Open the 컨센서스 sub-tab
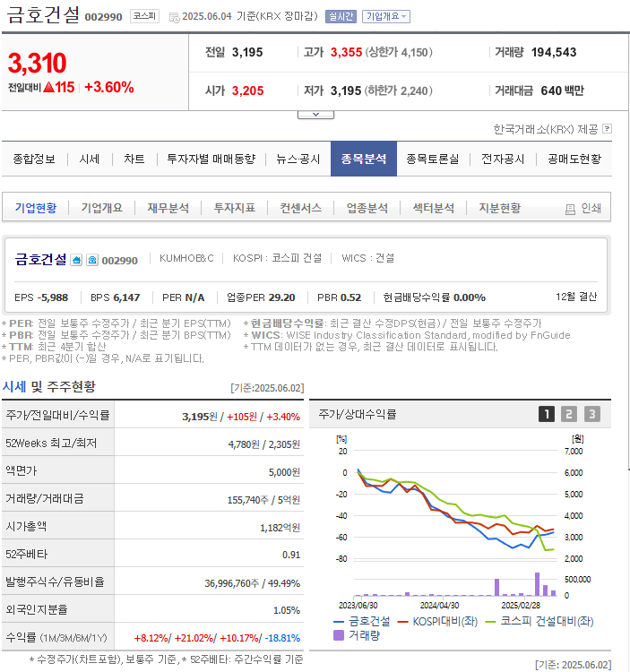This screenshot has height=672, width=630. (x=301, y=208)
